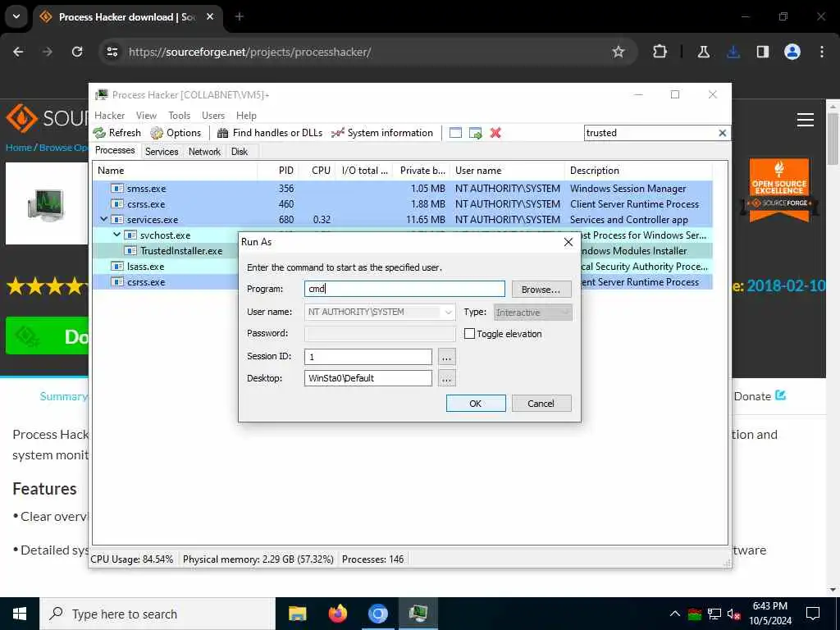
Task: Open the Type dropdown in Run As
Action: 533,313
